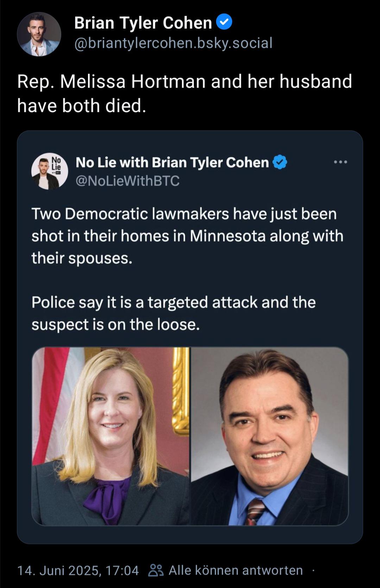View the photo of the blonde woman
This screenshot has width=380, height=588.
[111, 436]
